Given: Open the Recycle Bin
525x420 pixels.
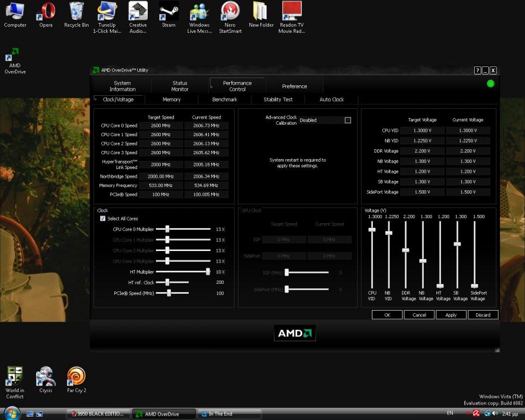Looking at the screenshot, I should click(77, 15).
